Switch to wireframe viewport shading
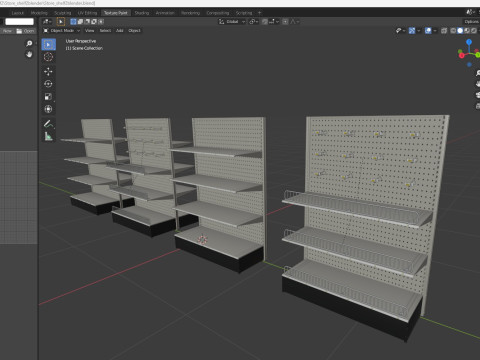The height and width of the screenshot is (360, 480). 453,31
